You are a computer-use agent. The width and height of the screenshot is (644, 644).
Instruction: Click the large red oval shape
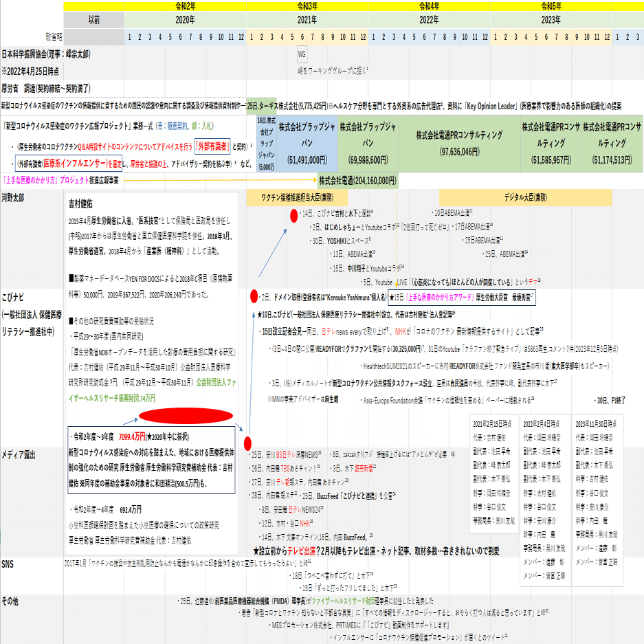coord(186,416)
